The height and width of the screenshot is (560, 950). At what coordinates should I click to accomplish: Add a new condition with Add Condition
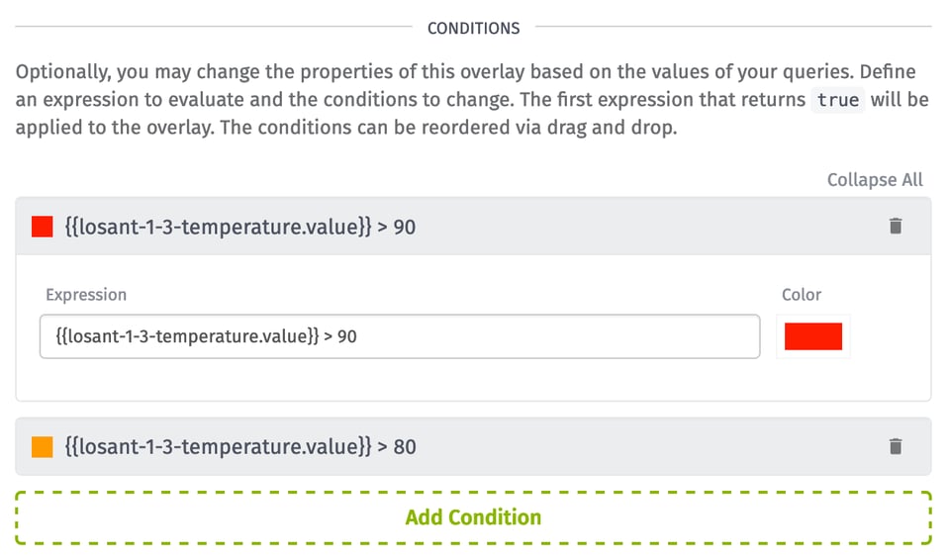click(473, 517)
